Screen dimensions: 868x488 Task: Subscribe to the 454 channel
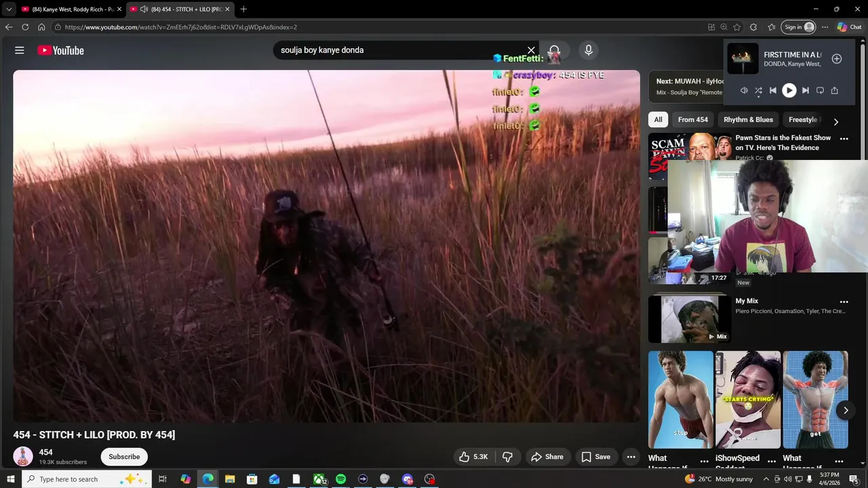tap(124, 457)
